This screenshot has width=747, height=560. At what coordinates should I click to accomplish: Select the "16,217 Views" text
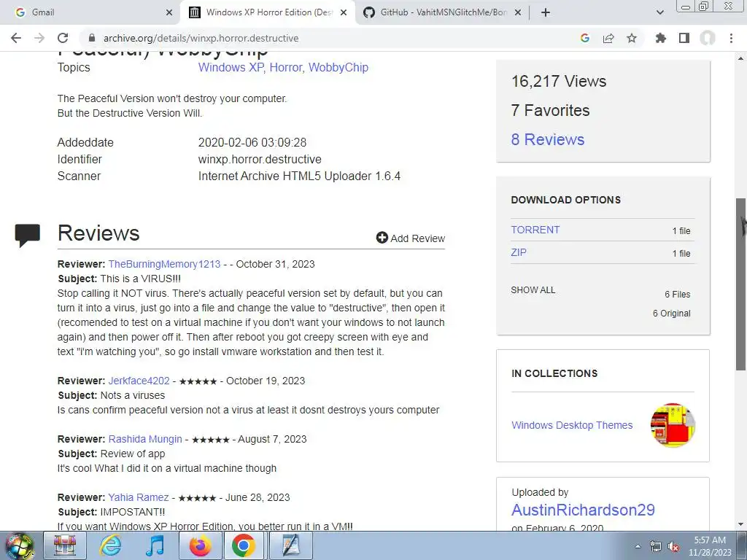pyautogui.click(x=559, y=82)
